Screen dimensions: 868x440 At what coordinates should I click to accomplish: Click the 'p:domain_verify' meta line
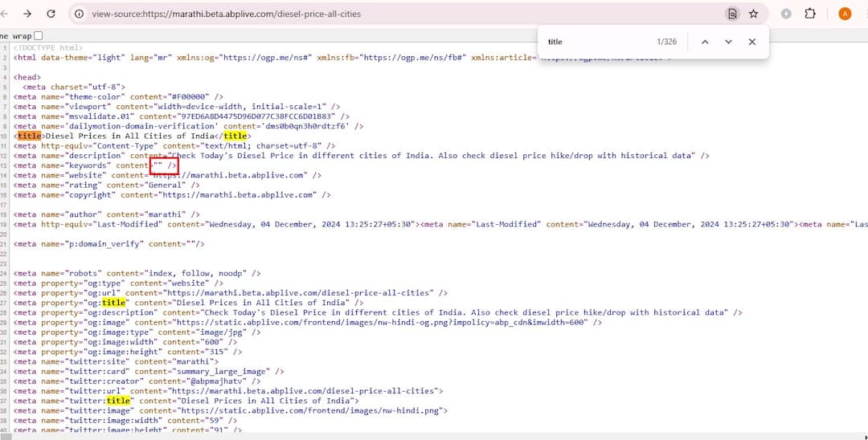109,244
